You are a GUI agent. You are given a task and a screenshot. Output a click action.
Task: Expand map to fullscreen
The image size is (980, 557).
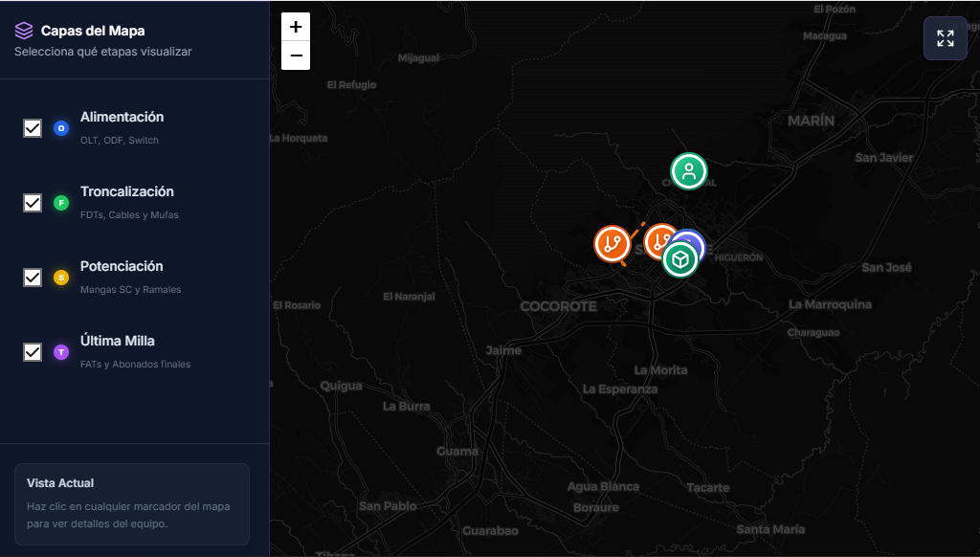pyautogui.click(x=945, y=38)
